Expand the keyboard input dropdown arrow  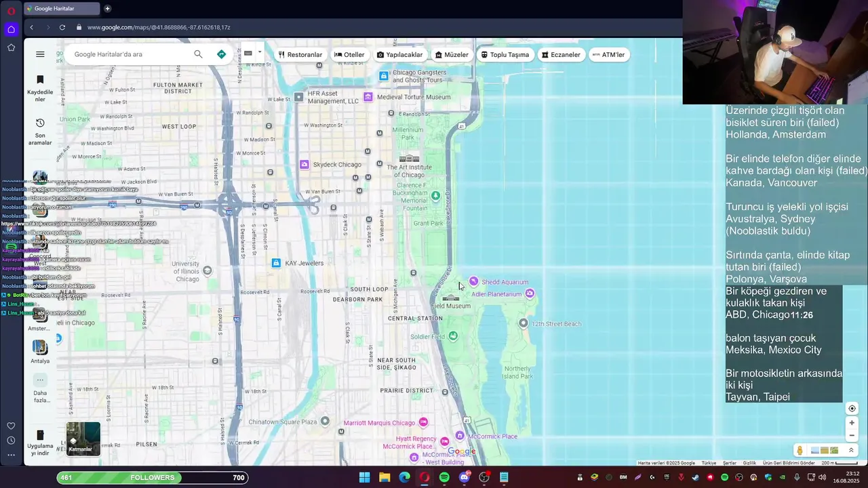[x=259, y=53]
